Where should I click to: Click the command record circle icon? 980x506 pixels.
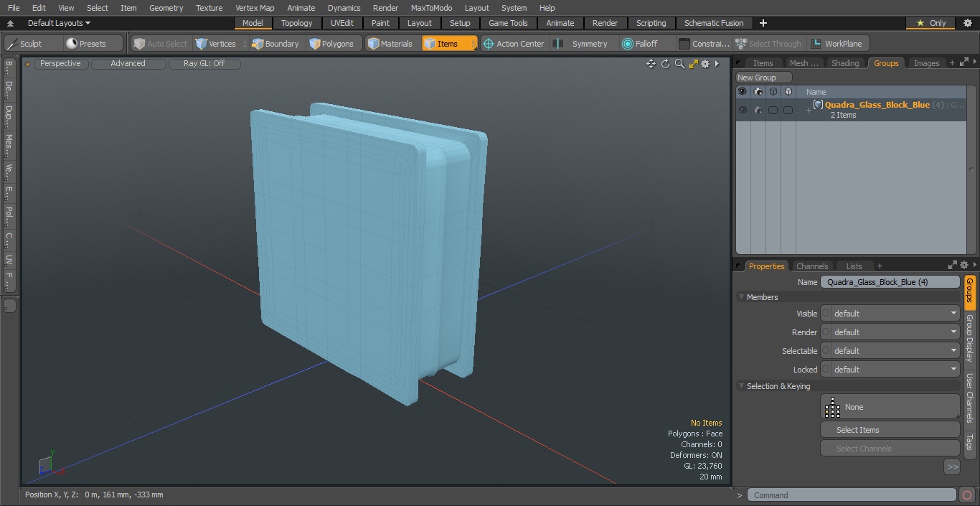click(x=967, y=495)
